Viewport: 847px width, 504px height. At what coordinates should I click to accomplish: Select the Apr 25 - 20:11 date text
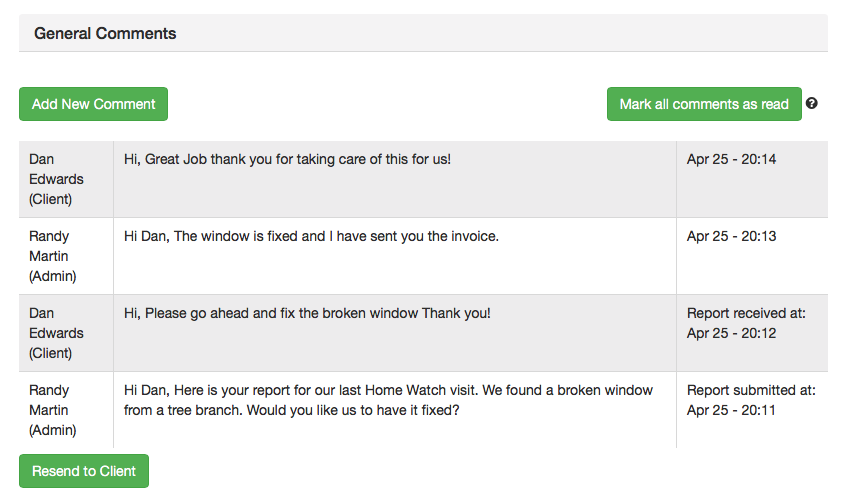pyautogui.click(x=731, y=410)
